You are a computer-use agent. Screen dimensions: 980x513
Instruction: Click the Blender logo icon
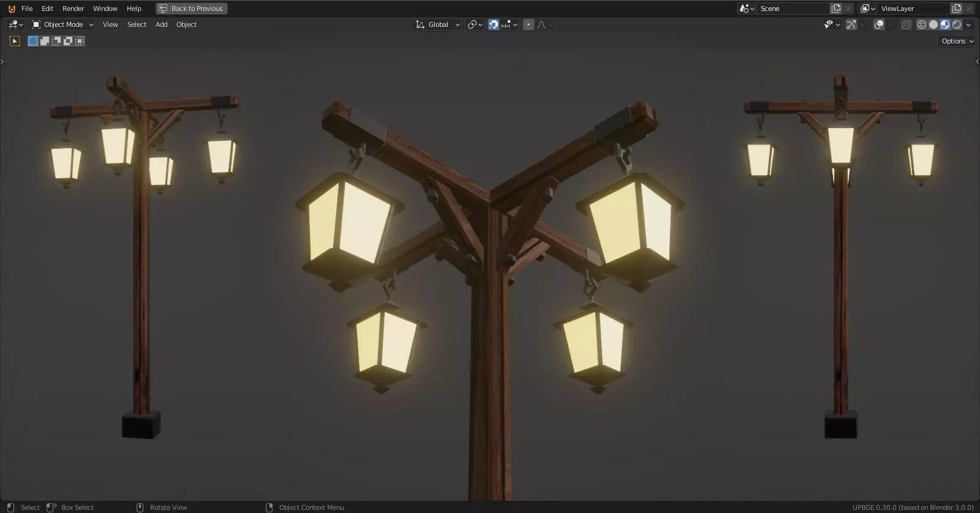pyautogui.click(x=11, y=9)
